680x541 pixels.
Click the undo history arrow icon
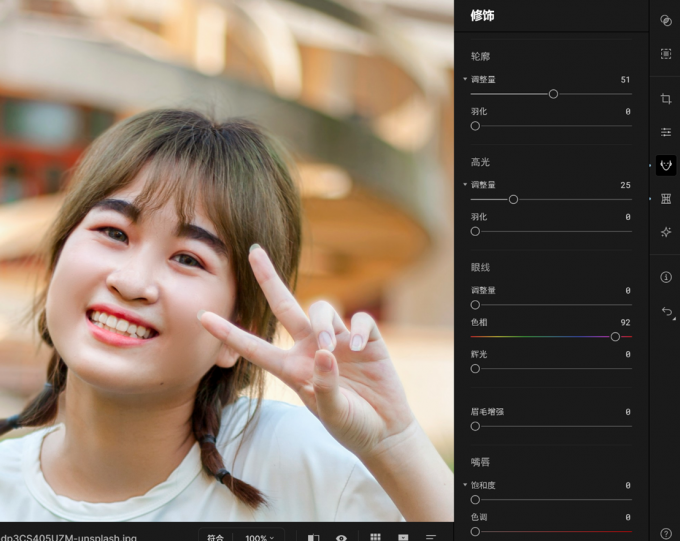[x=667, y=311]
